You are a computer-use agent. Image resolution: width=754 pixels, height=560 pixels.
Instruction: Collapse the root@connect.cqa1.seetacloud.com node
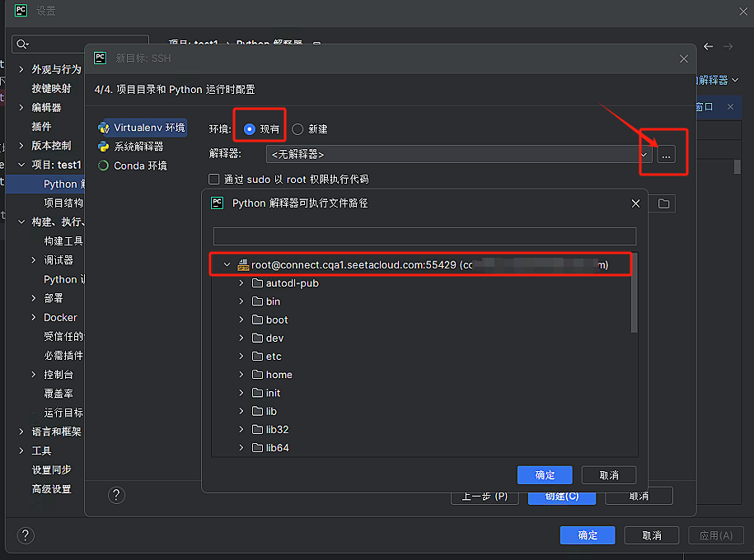227,264
